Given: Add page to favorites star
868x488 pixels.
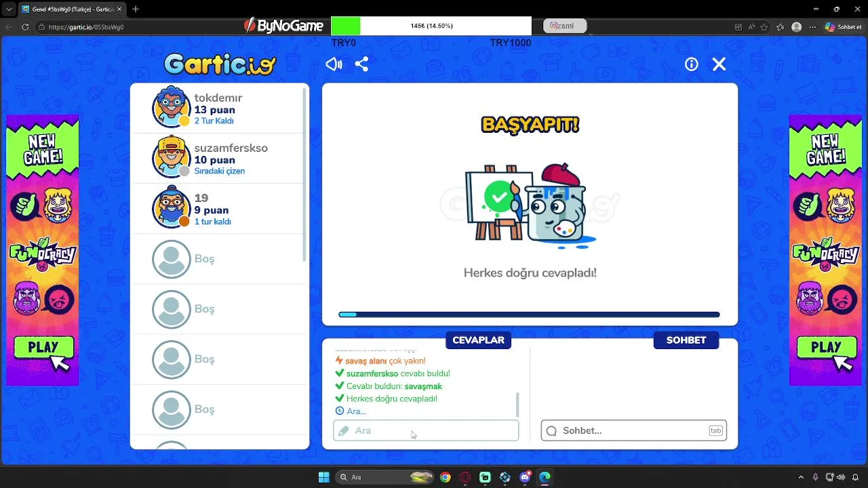Looking at the screenshot, I should point(764,27).
